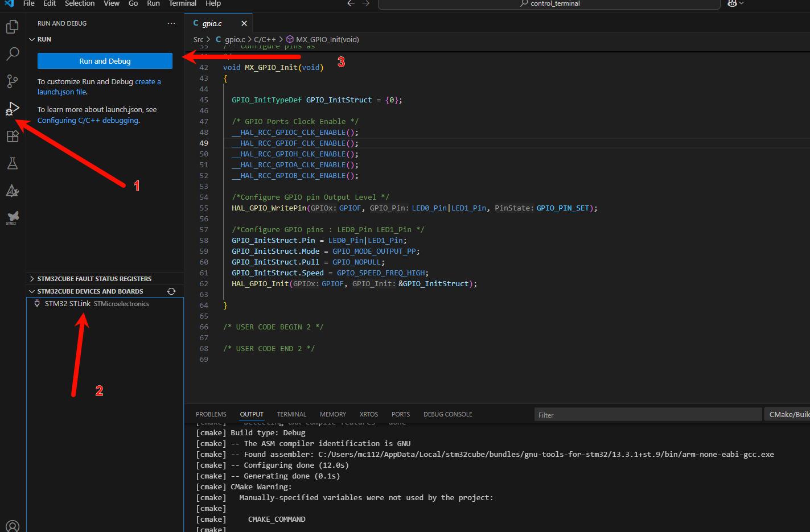This screenshot has height=532, width=810.
Task: Open the View menu
Action: pos(112,3)
